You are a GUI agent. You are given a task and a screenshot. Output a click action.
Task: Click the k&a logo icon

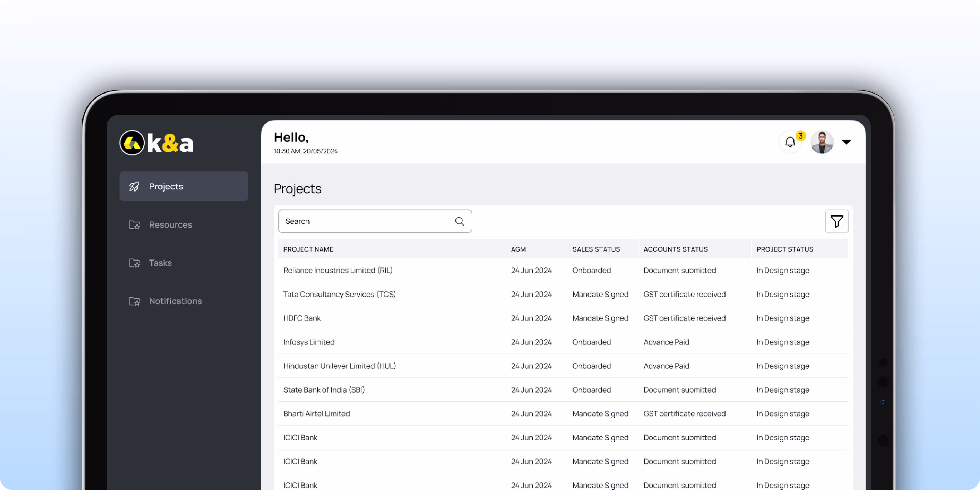[x=132, y=143]
